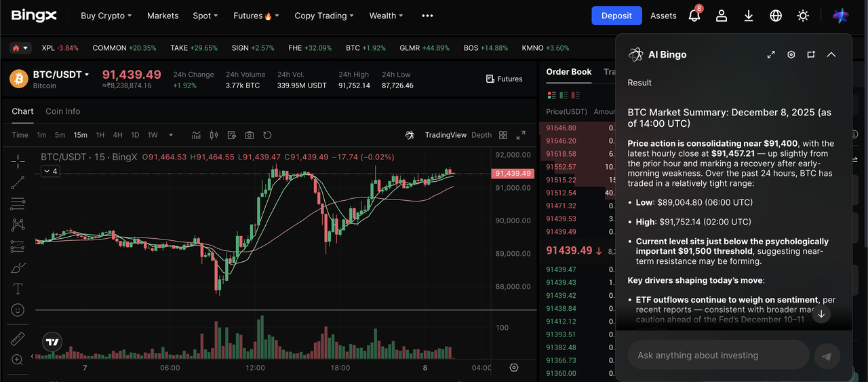
Task: Open the chart indicators icon
Action: pos(197,135)
